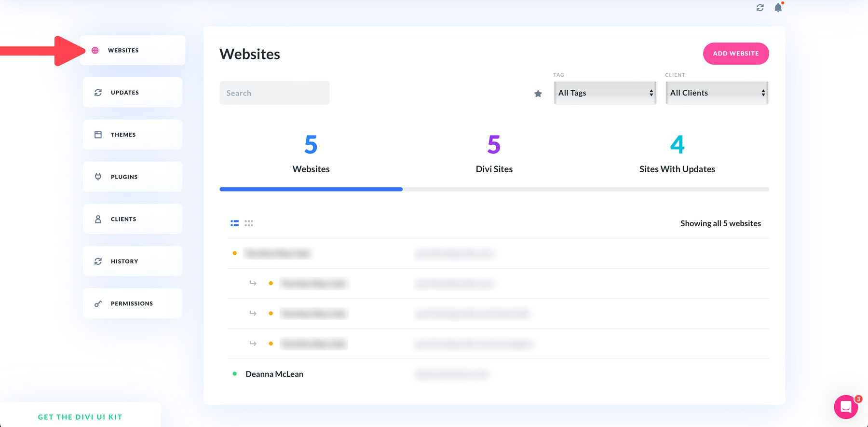
Task: Click the Showing all 5 websites text
Action: (x=720, y=223)
